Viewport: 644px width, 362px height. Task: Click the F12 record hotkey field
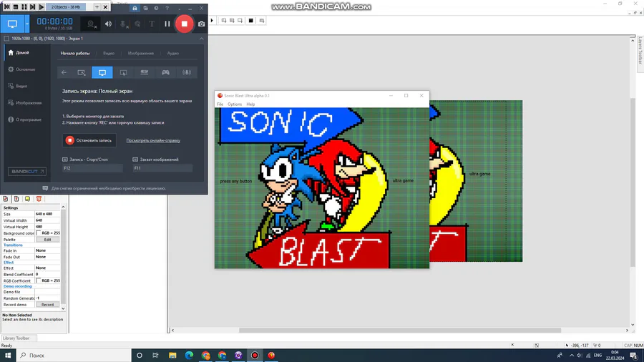click(92, 168)
